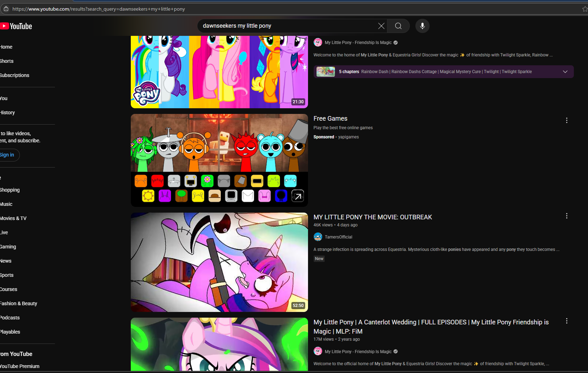The height and width of the screenshot is (373, 588).
Task: Click channel avatar under Canterlot Wedding video
Action: [318, 351]
